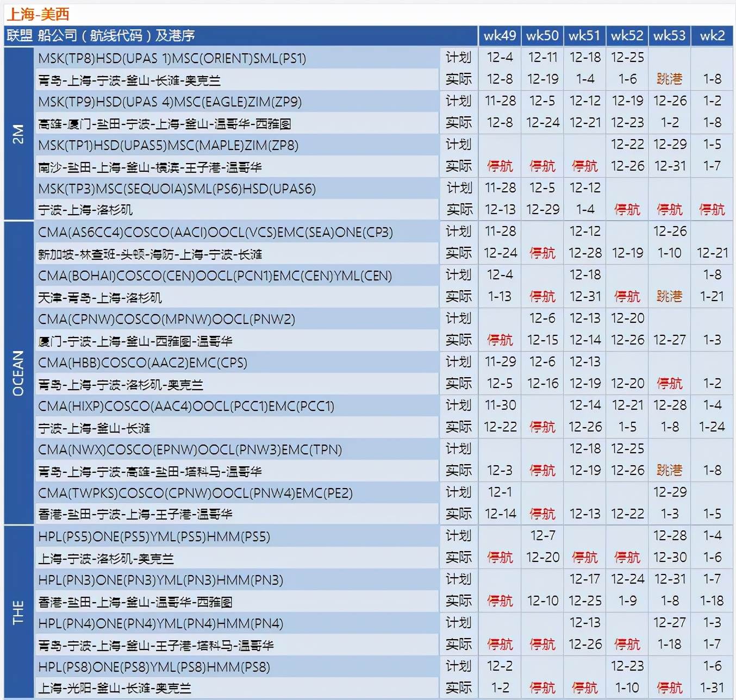Click the OCEAN alliance label

tap(18, 373)
